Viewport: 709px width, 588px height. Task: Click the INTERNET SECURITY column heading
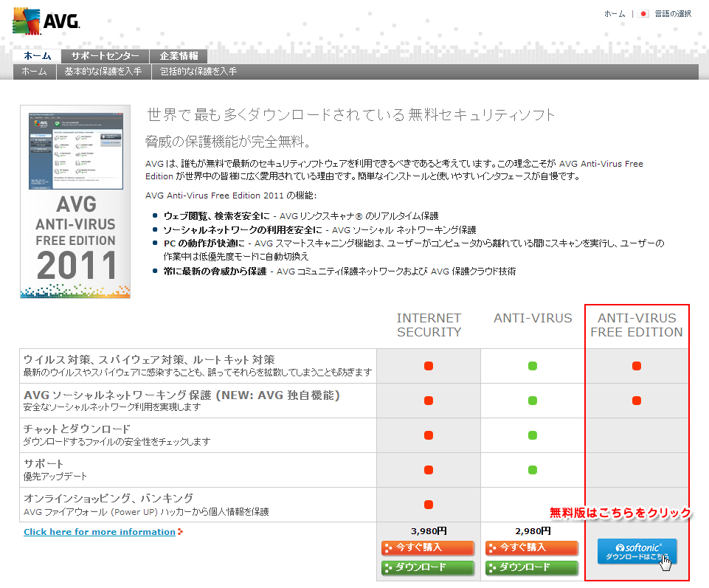point(429,325)
